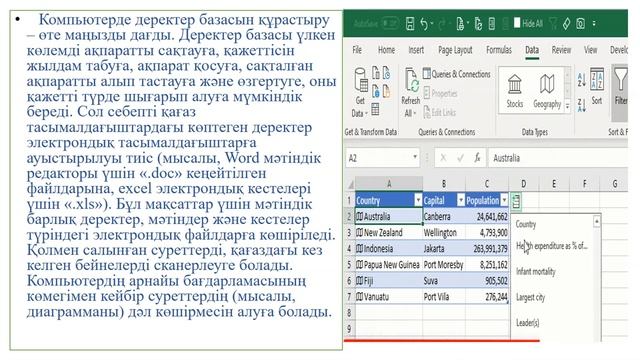This screenshot has width=640, height=360.
Task: Open the File tab
Action: coord(357,50)
